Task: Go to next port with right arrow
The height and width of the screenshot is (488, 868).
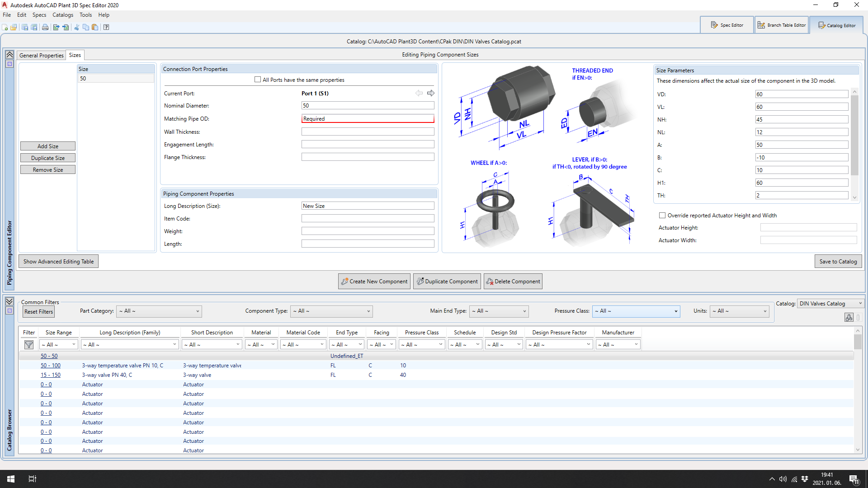Action: (x=431, y=93)
